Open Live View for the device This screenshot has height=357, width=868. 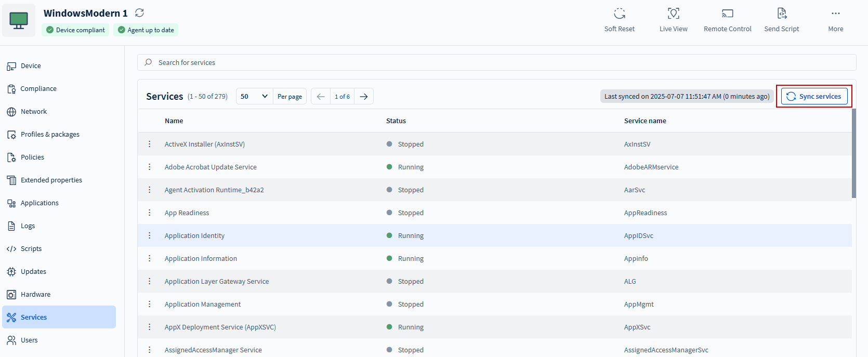[673, 14]
